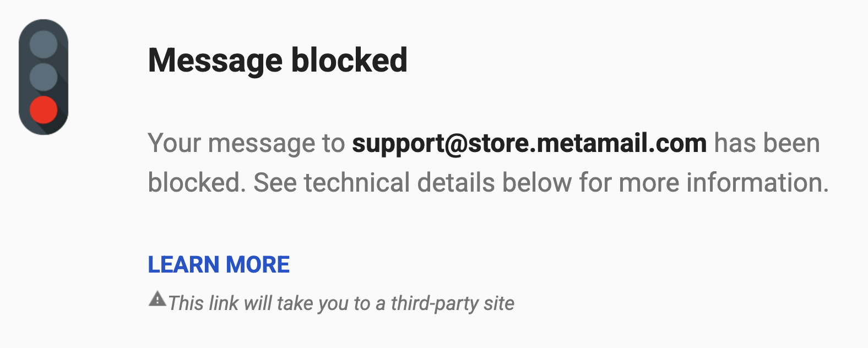Click the "Your message to" text
The width and height of the screenshot is (868, 348).
coord(246,143)
